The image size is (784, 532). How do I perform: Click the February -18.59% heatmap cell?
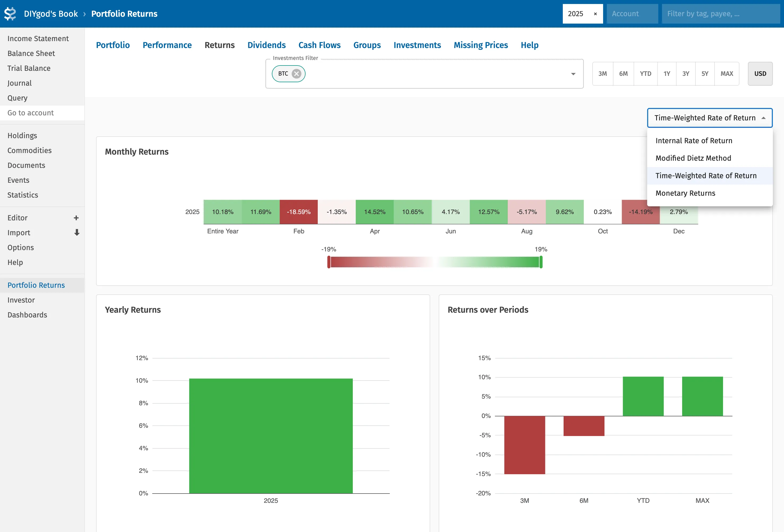299,212
